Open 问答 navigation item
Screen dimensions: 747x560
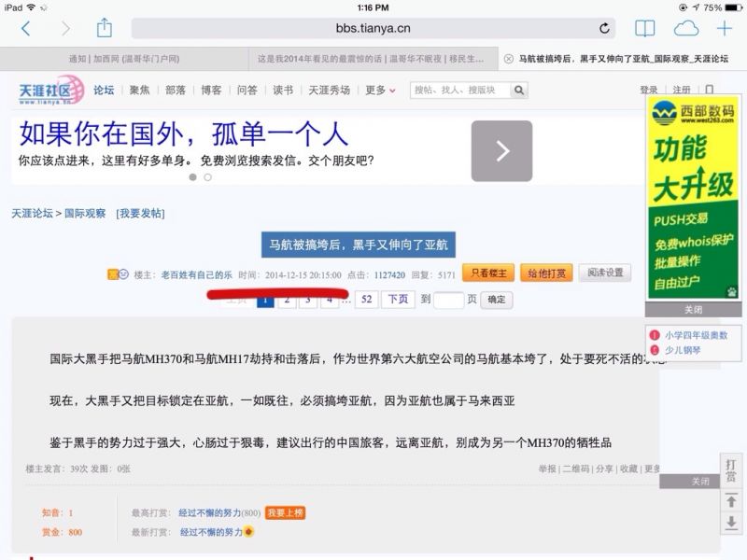247,90
